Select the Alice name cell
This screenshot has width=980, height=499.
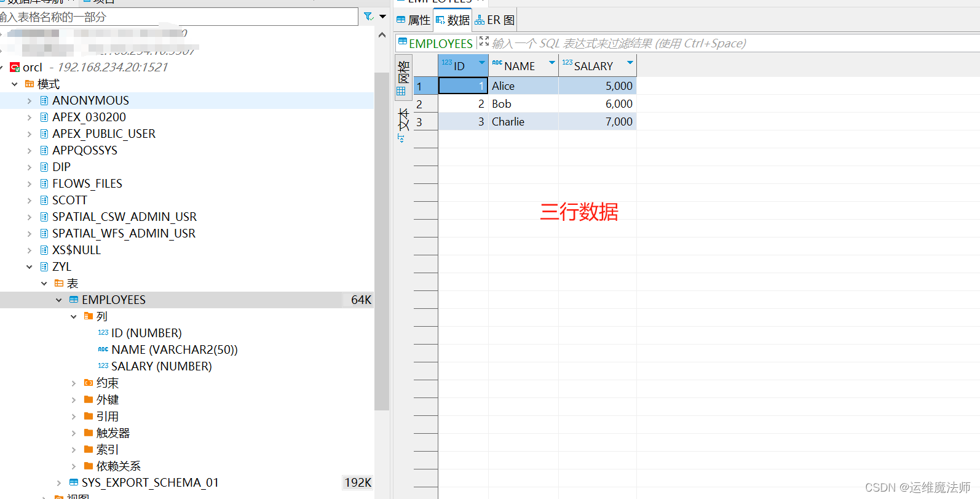[523, 86]
